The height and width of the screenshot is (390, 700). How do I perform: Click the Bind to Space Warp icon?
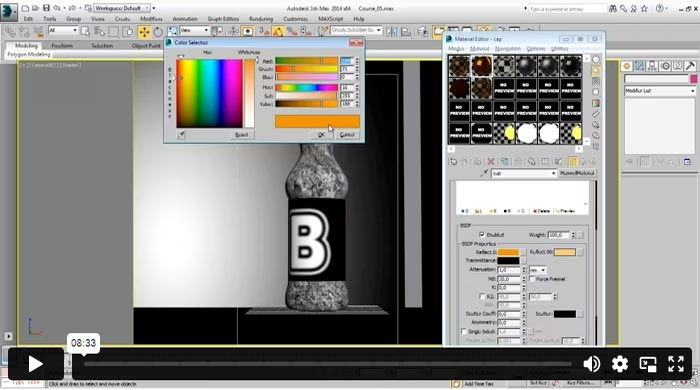coord(38,32)
